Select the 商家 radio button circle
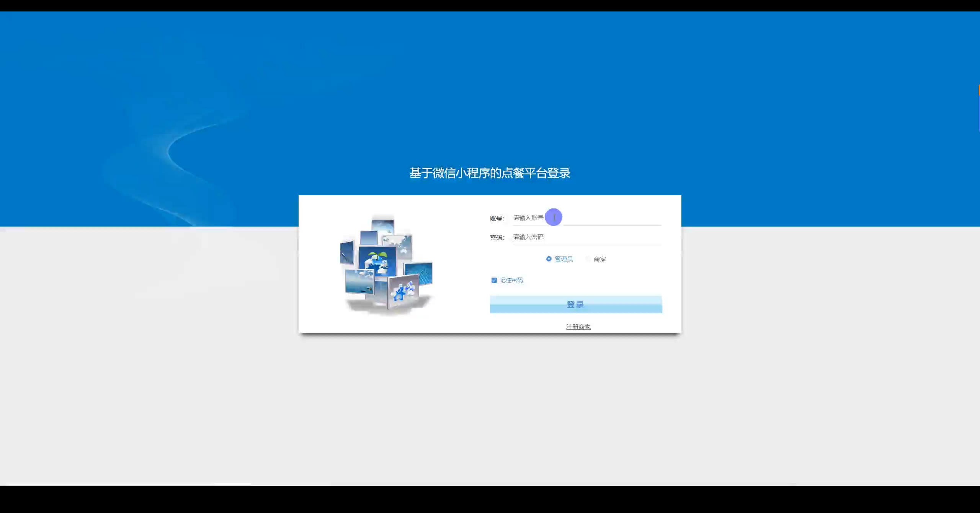Viewport: 980px width, 513px height. [x=588, y=259]
